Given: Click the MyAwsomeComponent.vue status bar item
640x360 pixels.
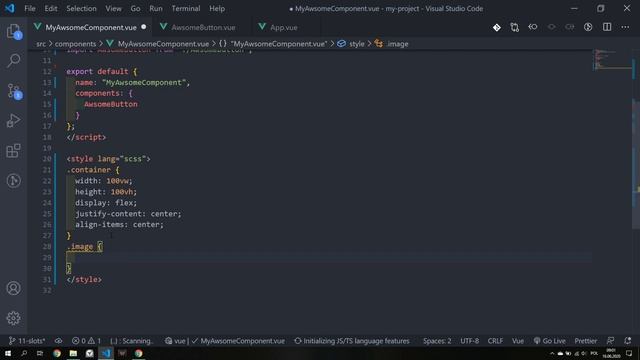Looking at the screenshot, I should pos(238,340).
